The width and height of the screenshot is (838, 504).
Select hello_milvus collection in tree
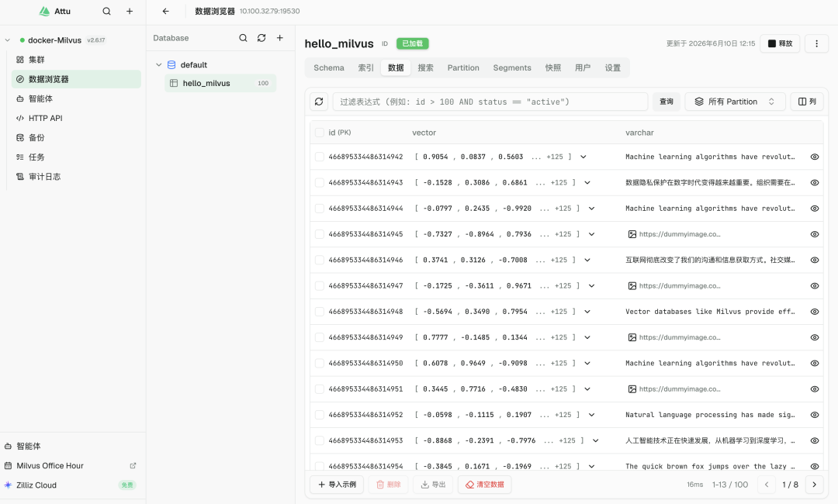220,83
